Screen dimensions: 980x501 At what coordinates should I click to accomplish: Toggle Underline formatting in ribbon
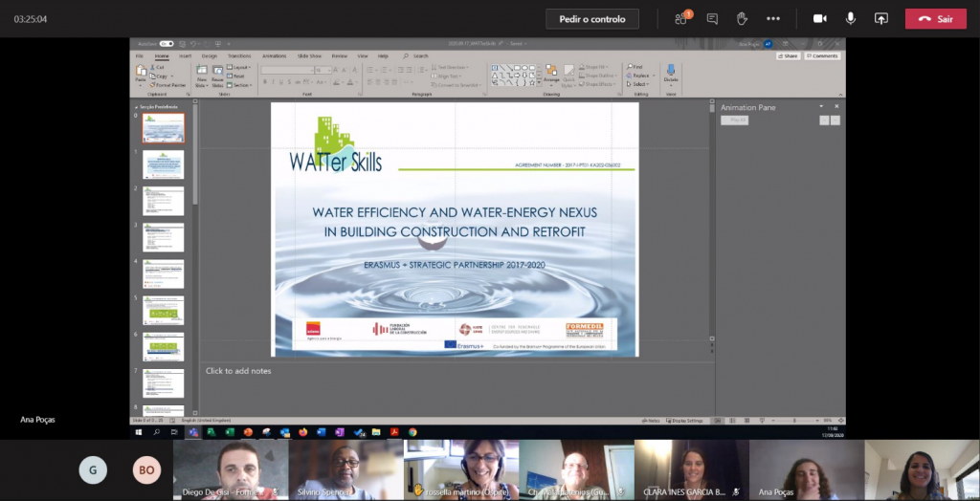[281, 82]
